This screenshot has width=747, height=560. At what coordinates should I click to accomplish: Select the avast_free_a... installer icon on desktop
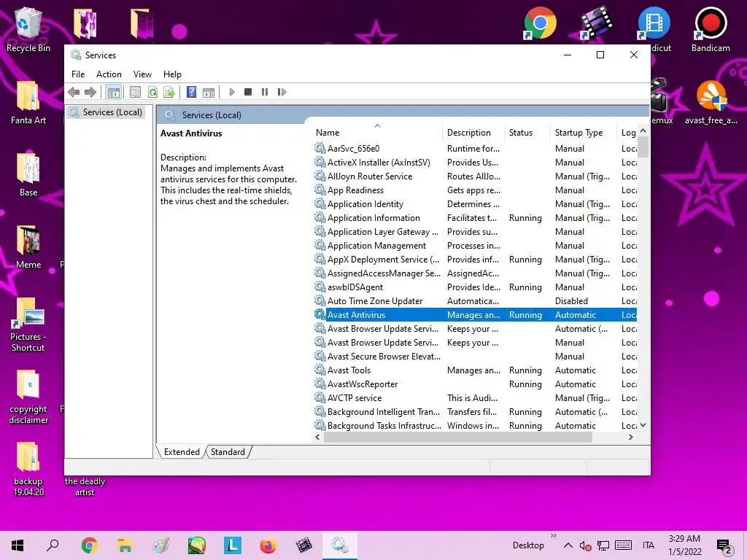[711, 102]
